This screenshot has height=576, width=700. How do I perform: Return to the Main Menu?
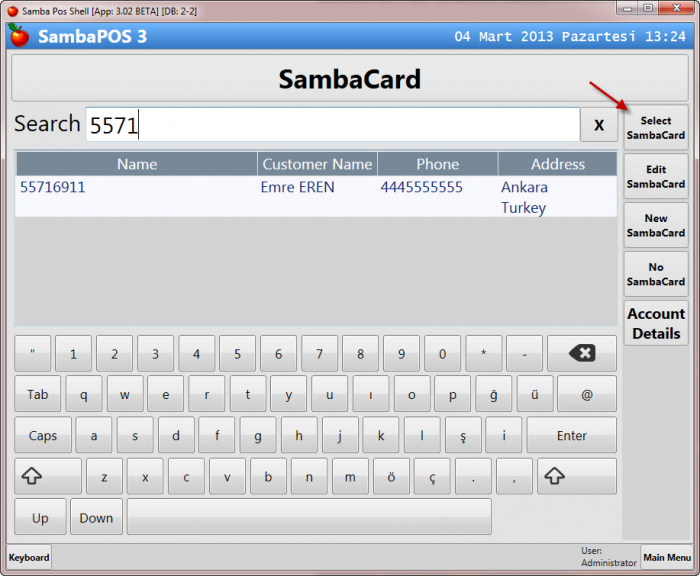pyautogui.click(x=666, y=558)
